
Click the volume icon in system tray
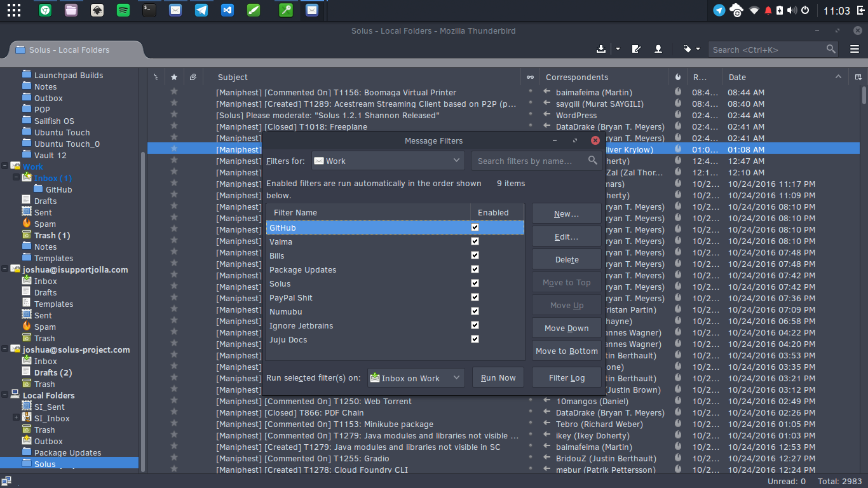(792, 10)
